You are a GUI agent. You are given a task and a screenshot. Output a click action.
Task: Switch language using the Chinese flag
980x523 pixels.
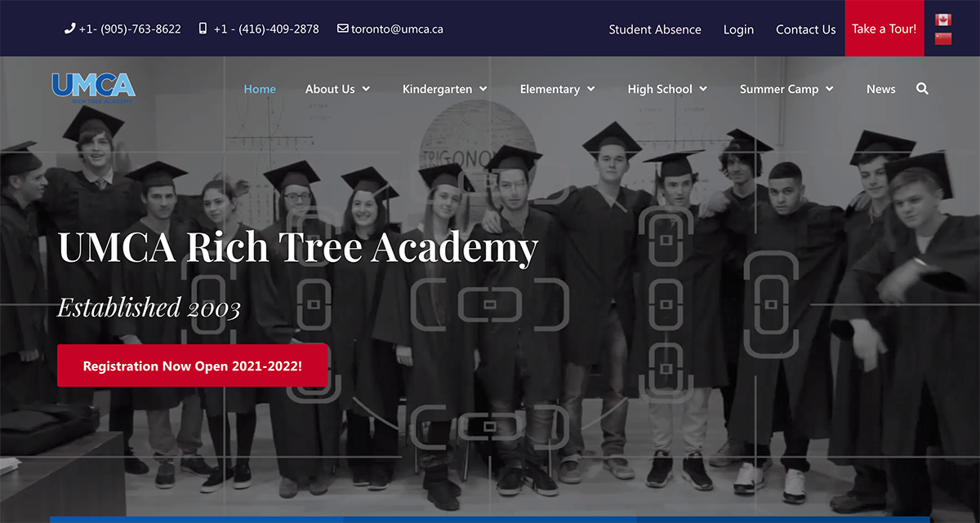(x=943, y=38)
